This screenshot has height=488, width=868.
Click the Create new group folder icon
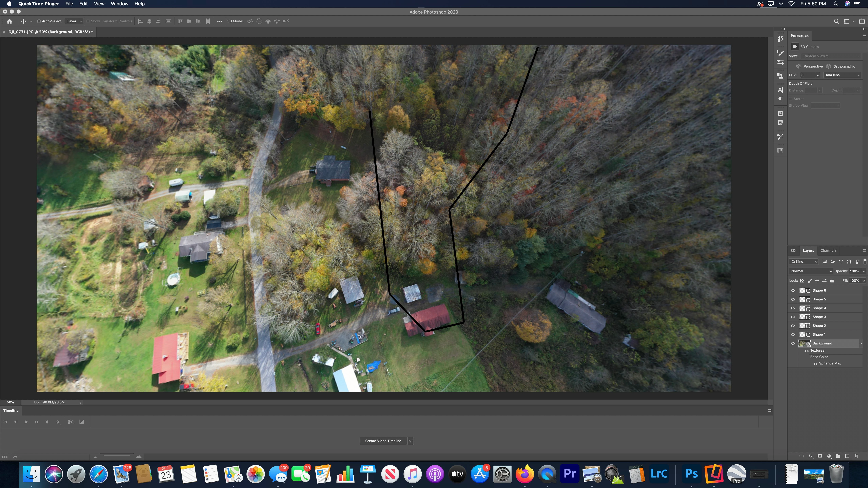point(838,456)
